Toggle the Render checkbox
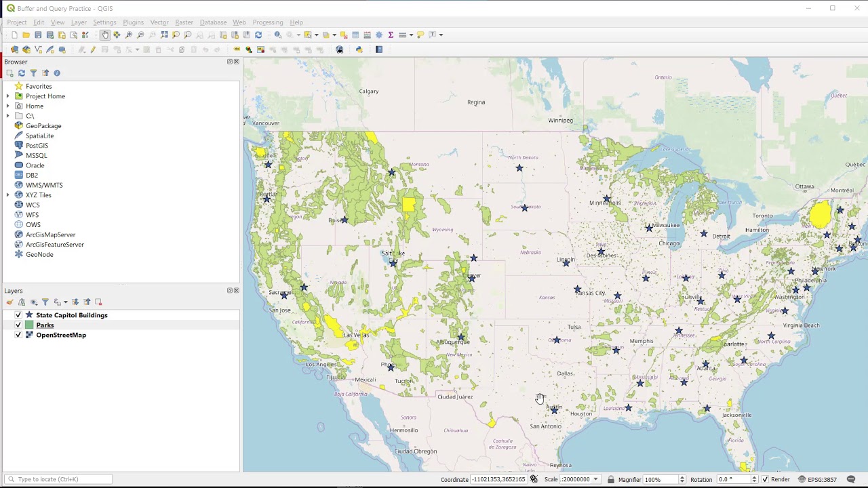This screenshot has height=488, width=868. [765, 479]
